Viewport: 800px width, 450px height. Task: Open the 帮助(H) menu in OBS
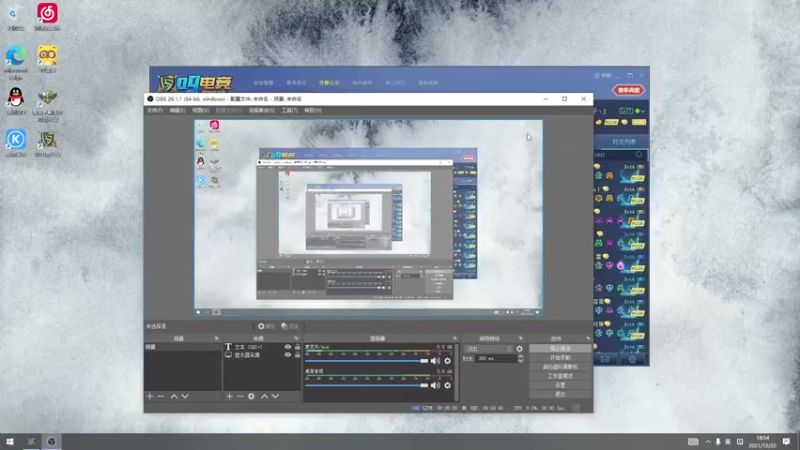[x=313, y=110]
